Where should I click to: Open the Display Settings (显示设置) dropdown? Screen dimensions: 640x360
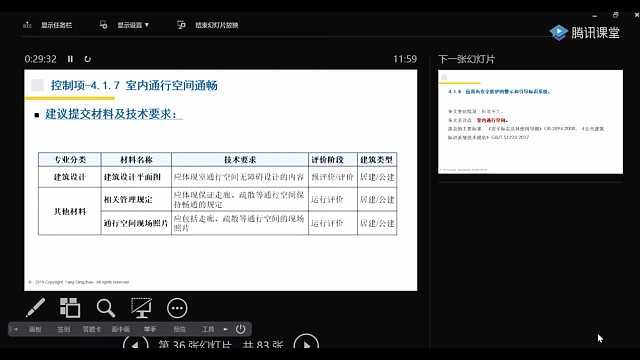pyautogui.click(x=124, y=25)
